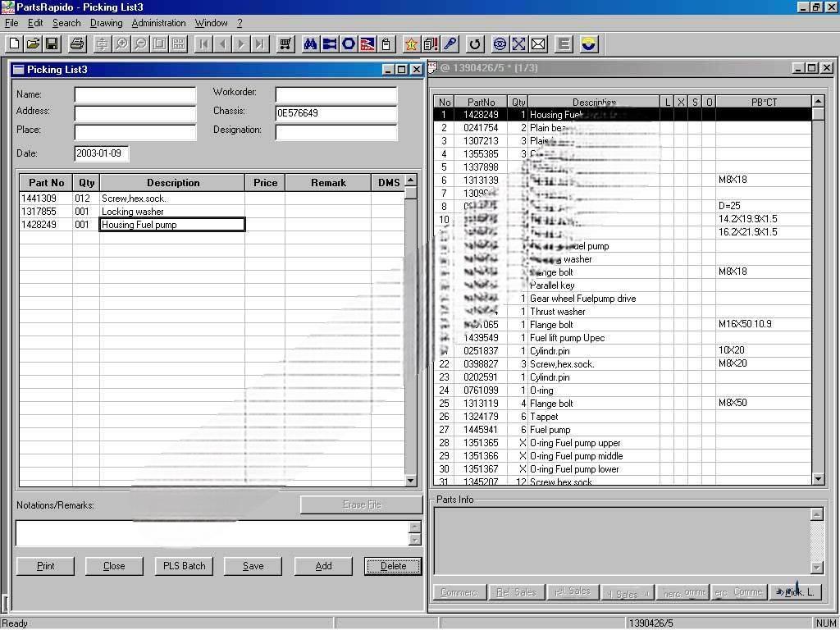Select the binoculars search tool
The height and width of the screenshot is (630, 840).
click(310, 43)
